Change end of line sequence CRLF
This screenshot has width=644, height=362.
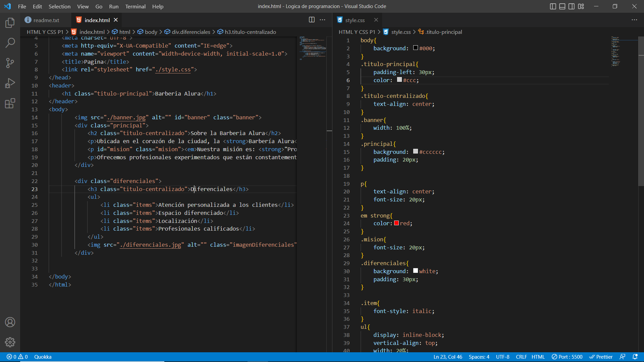(521, 357)
